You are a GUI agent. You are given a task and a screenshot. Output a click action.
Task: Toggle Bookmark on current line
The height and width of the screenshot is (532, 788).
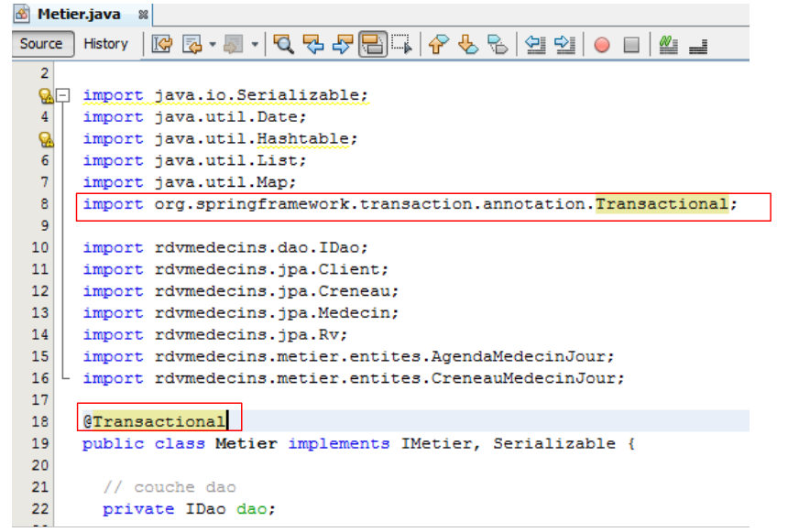pyautogui.click(x=497, y=44)
